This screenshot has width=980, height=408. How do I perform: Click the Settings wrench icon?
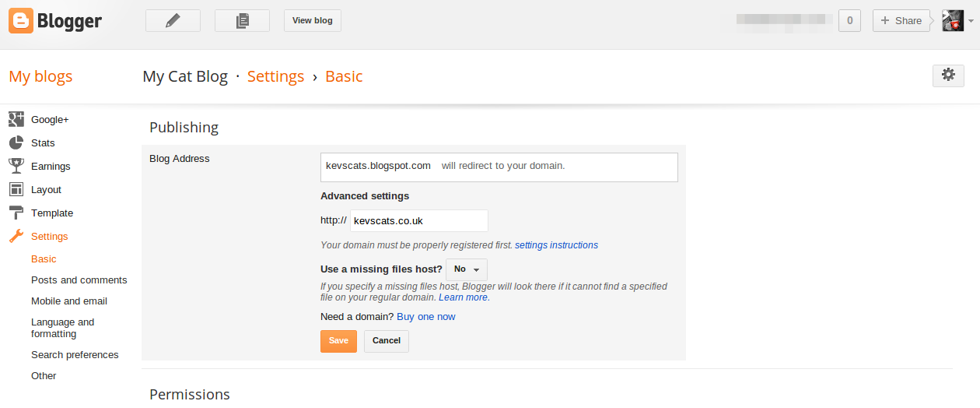16,236
